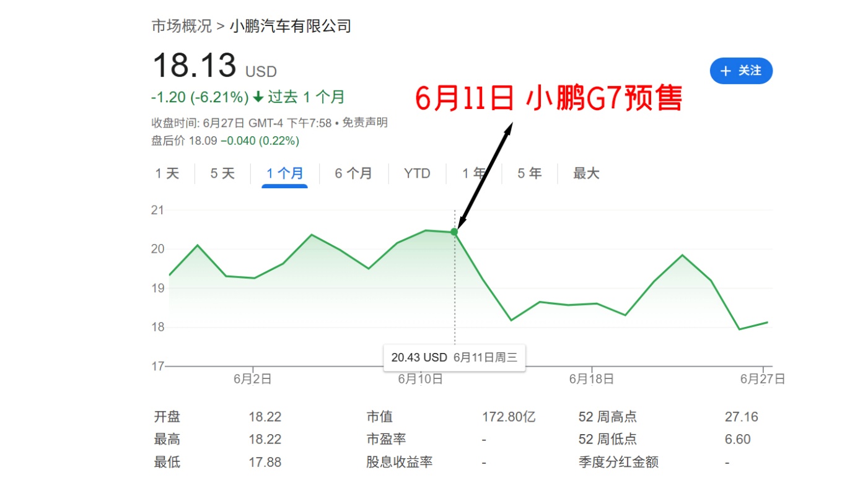Open the 市场概况 breadcrumb link

[x=182, y=26]
